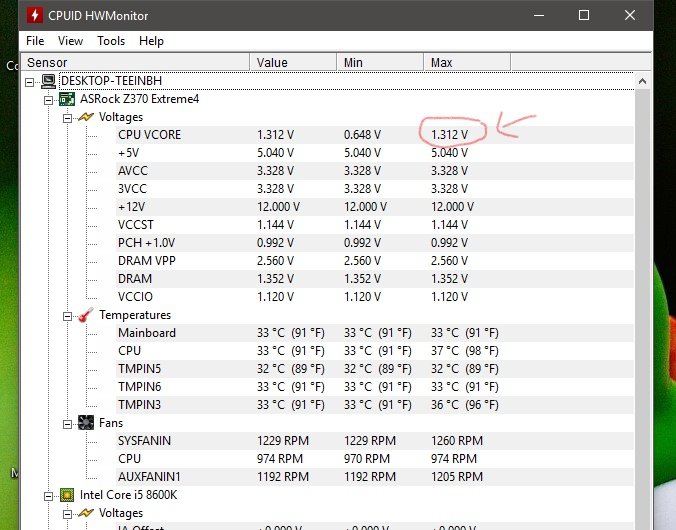Collapse the Intel Core i5 Voltages group
Screen dimensions: 676x530
67,514
